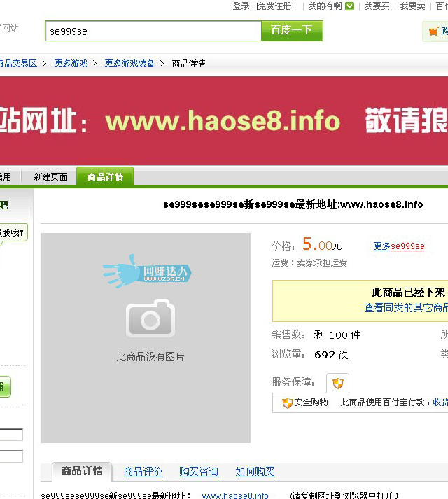The image size is (448, 499).
Task: Open the 购买咨询 tab
Action: click(198, 472)
